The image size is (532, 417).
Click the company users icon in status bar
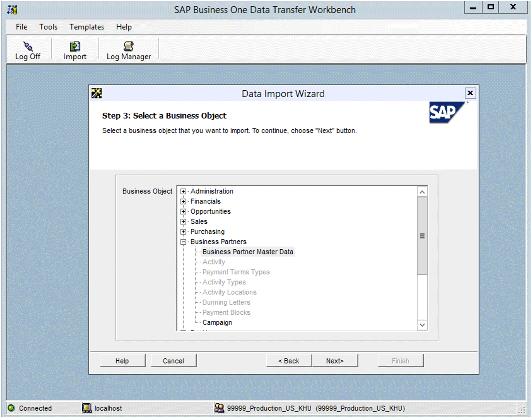click(x=219, y=408)
